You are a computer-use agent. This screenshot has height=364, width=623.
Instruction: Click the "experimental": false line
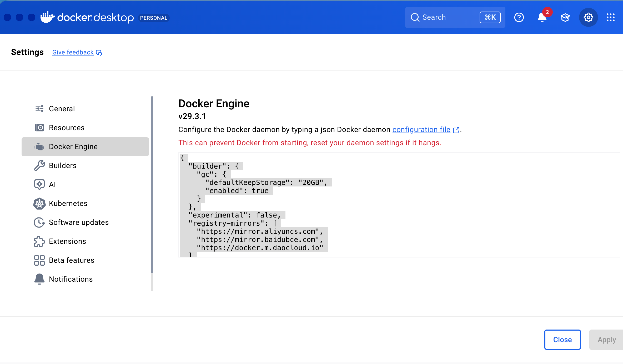pos(235,215)
